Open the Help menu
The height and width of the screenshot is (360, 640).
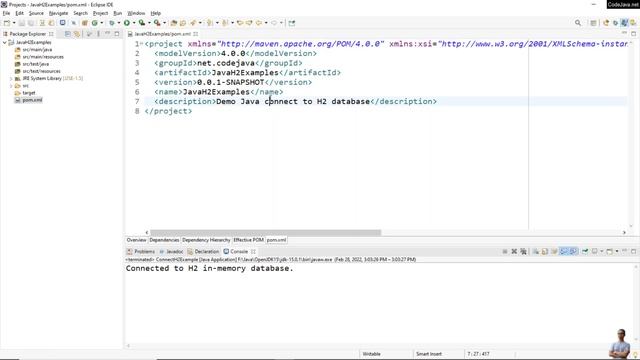tap(156, 13)
